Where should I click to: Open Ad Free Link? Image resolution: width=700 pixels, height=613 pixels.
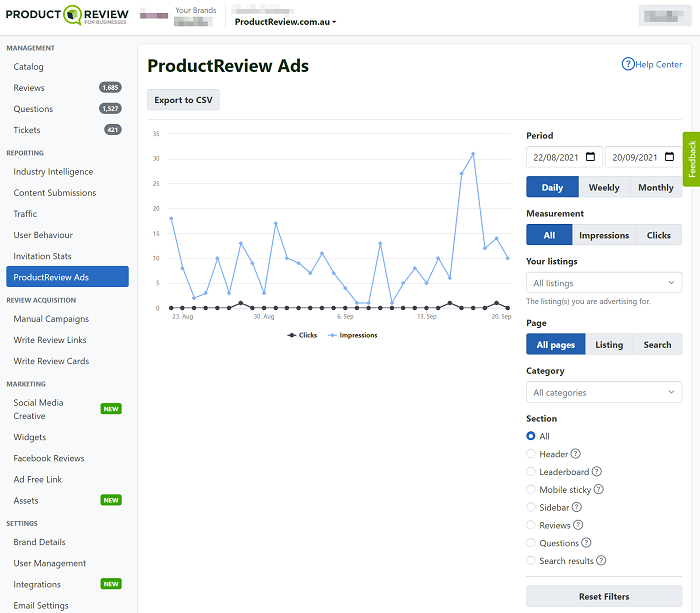tap(67, 479)
